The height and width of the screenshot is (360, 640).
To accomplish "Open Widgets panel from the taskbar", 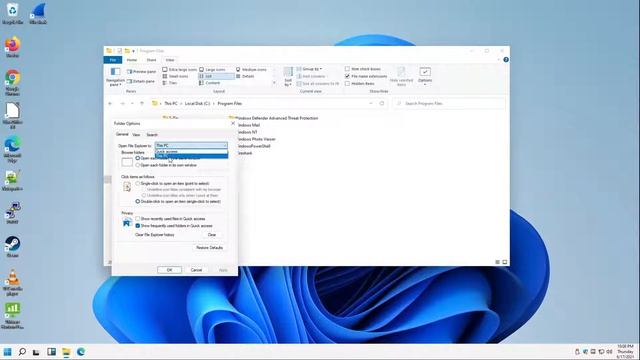I will (x=51, y=352).
